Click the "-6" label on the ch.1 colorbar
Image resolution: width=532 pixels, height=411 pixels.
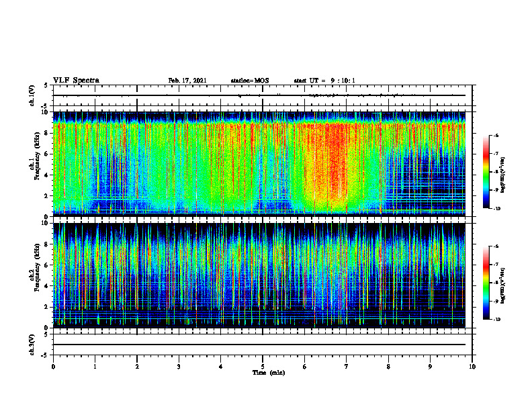point(495,135)
